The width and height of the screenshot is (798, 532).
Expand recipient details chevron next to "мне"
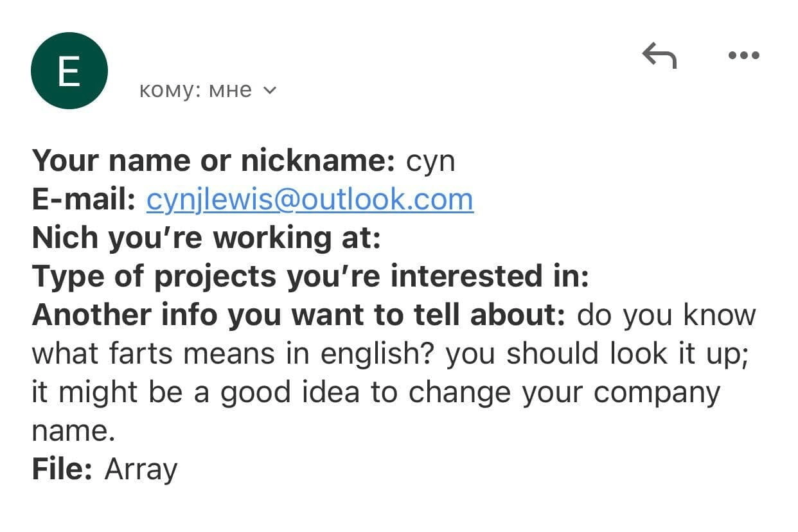(x=270, y=91)
